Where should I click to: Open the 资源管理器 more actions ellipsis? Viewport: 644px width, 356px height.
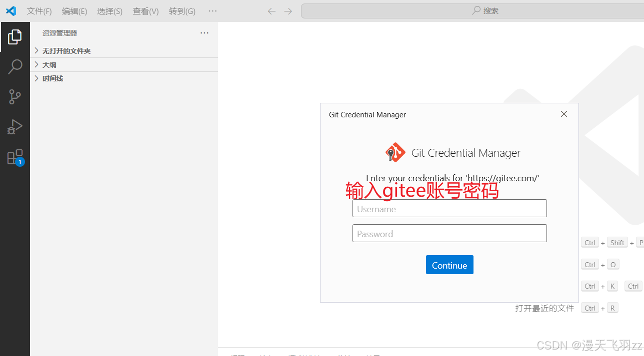[x=204, y=32]
